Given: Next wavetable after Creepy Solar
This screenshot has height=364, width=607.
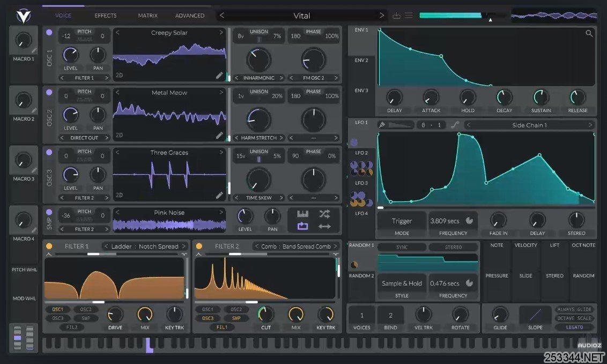Looking at the screenshot, I should coord(221,33).
